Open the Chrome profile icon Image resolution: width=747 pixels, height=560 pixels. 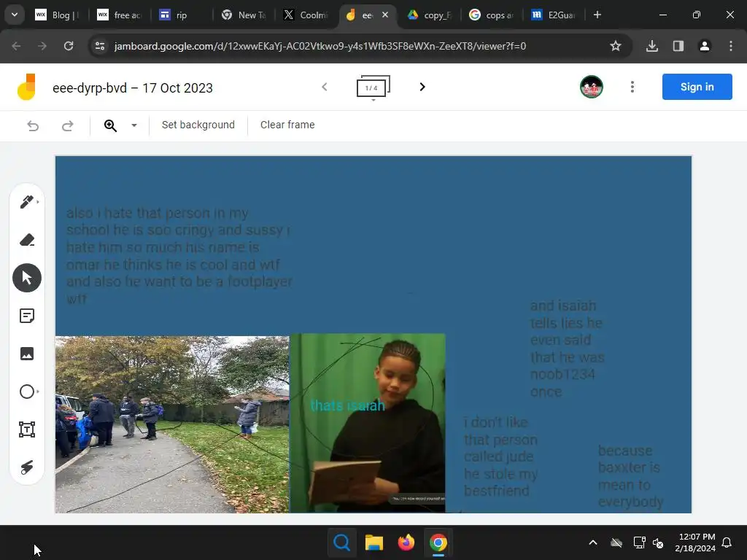[x=705, y=46]
